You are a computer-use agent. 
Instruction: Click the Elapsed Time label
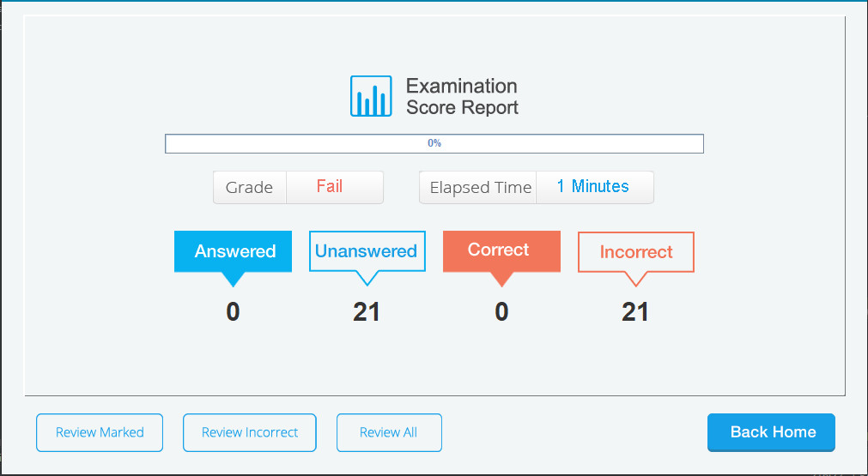click(478, 188)
